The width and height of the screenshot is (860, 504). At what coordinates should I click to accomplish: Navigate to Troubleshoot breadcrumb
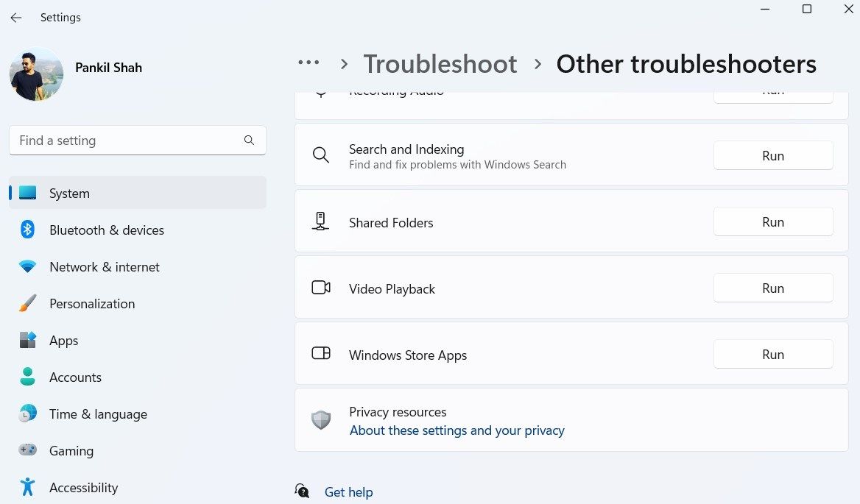pos(440,63)
